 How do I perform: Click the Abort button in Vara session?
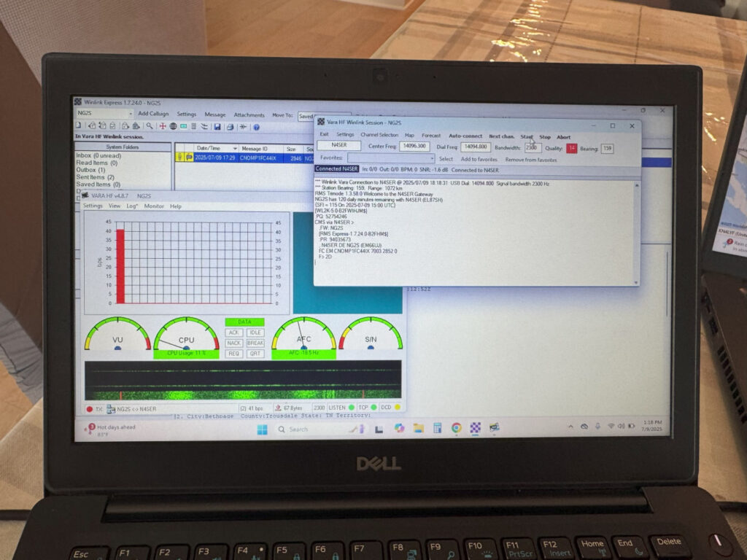(564, 137)
